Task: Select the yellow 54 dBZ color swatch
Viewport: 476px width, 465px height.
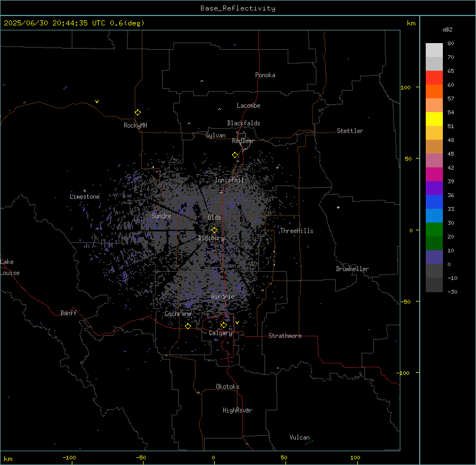Action: pyautogui.click(x=434, y=119)
